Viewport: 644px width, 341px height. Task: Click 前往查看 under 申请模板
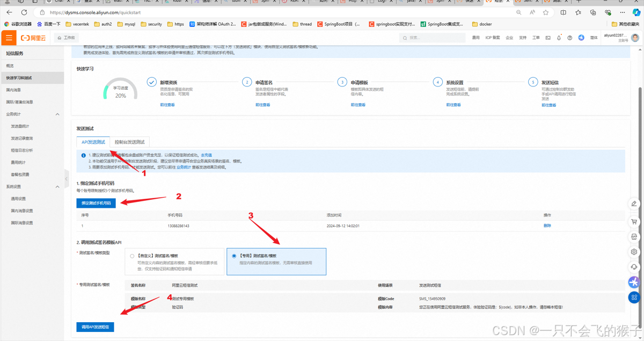click(358, 105)
